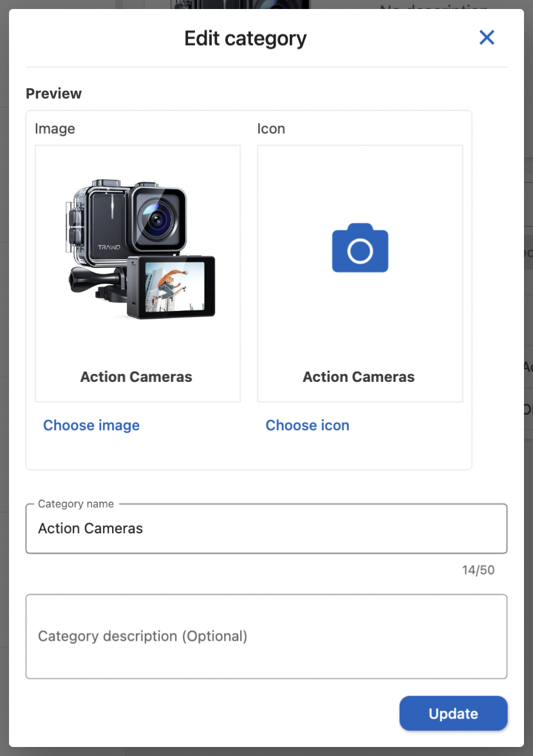
Task: Click the Edit category dialog title
Action: pyautogui.click(x=245, y=39)
